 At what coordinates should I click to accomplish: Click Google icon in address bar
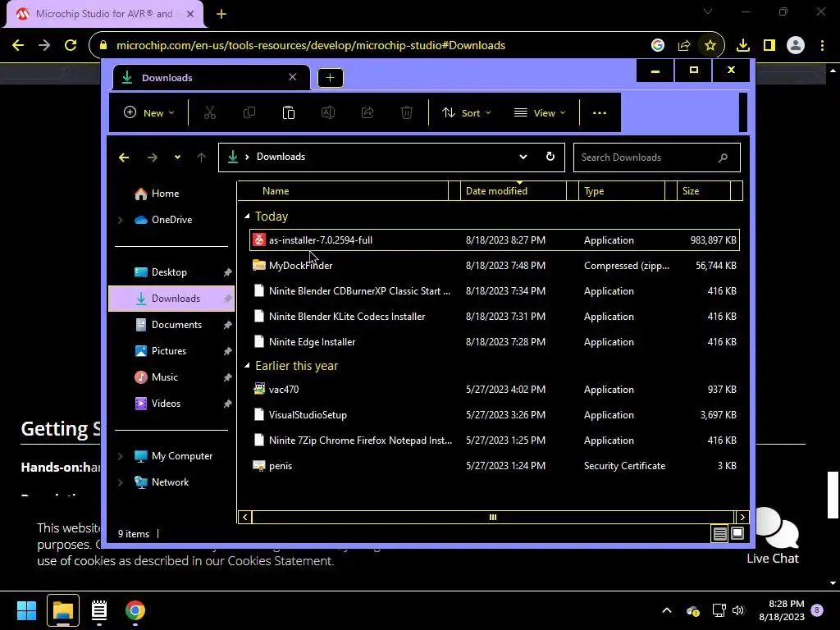(x=658, y=46)
